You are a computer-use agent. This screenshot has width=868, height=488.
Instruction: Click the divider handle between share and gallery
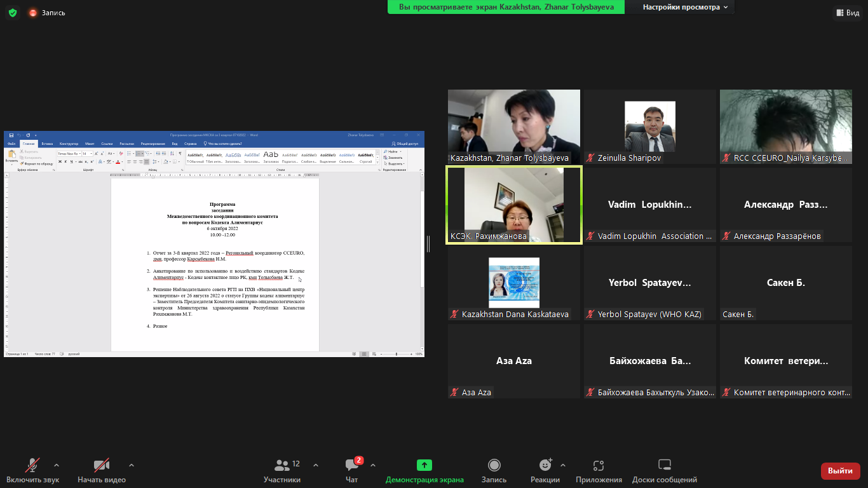pyautogui.click(x=428, y=243)
